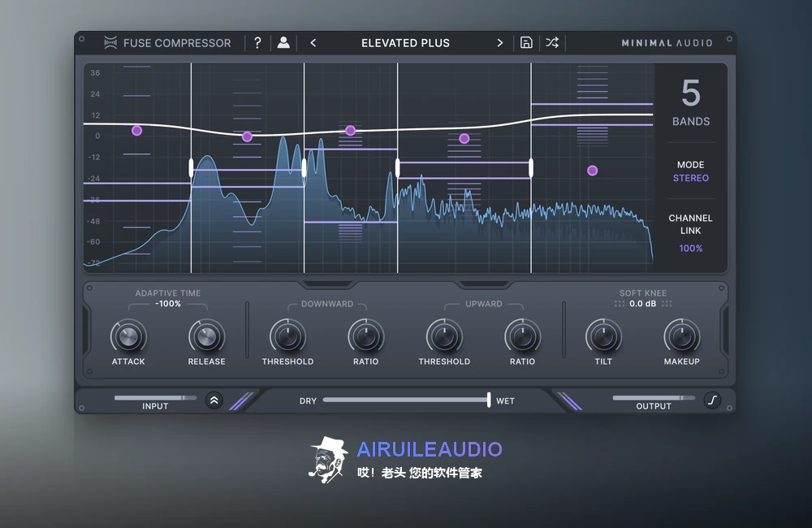This screenshot has height=528, width=812.
Task: Open the user account icon
Action: click(x=283, y=42)
